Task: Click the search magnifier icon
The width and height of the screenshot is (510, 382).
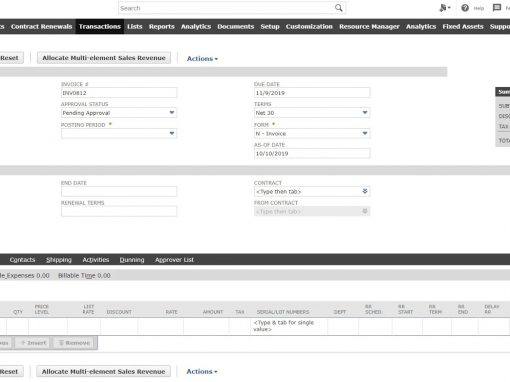Action: [x=338, y=8]
